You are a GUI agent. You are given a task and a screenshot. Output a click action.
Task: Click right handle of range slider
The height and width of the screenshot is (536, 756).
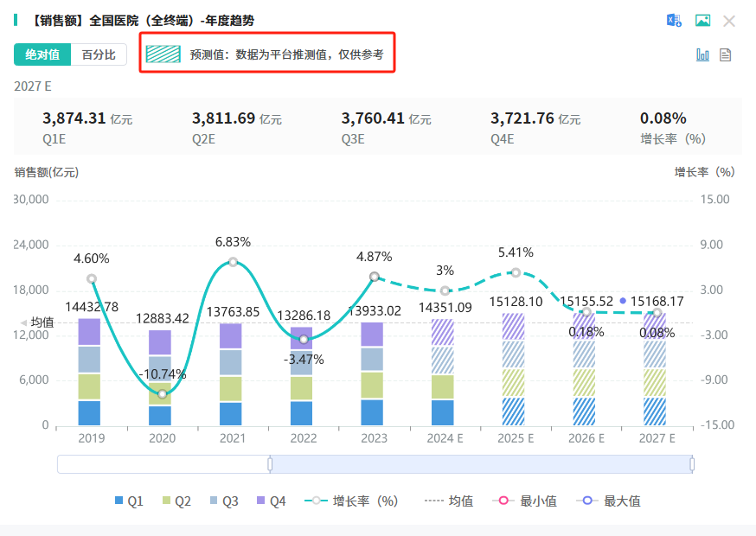tap(692, 464)
